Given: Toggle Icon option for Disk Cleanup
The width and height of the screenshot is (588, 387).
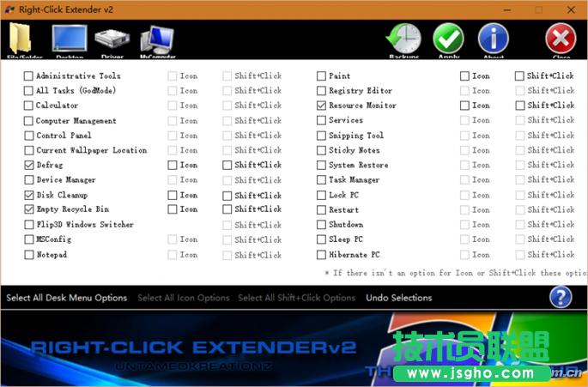Looking at the screenshot, I should pyautogui.click(x=173, y=195).
